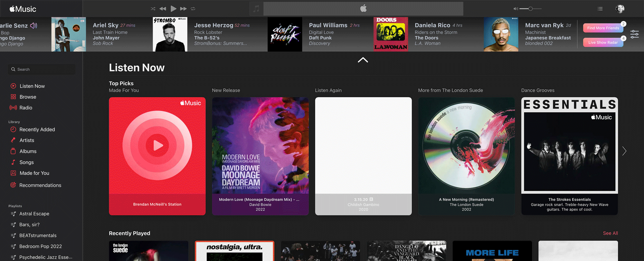Select Browse in the sidebar

click(x=28, y=97)
